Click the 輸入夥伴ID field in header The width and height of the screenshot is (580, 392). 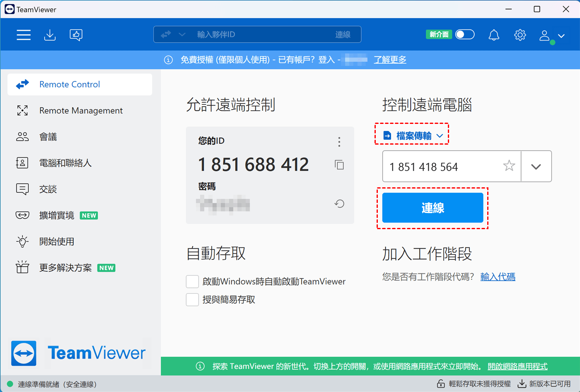pyautogui.click(x=257, y=34)
